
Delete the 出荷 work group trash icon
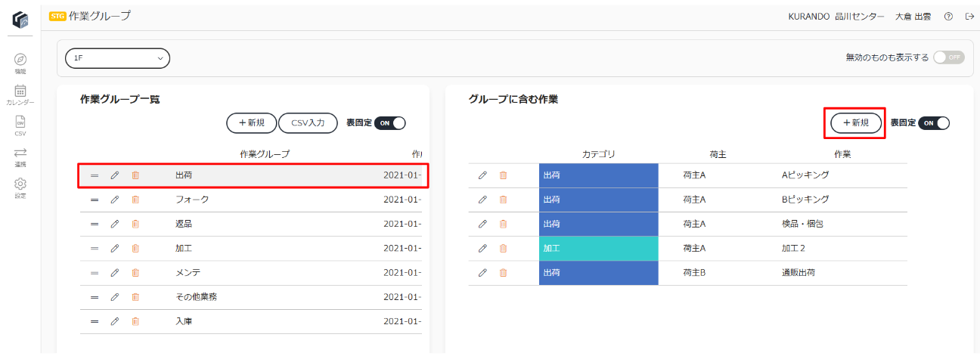click(x=135, y=175)
